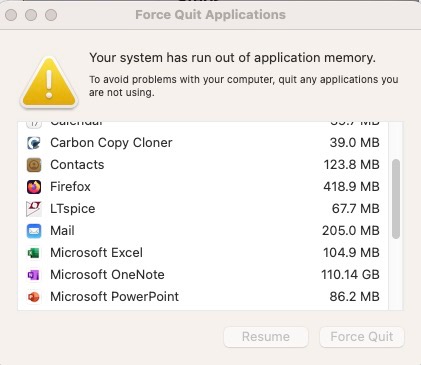Viewport: 421px width, 365px height.
Task: Select the Mail envelope icon
Action: click(34, 231)
